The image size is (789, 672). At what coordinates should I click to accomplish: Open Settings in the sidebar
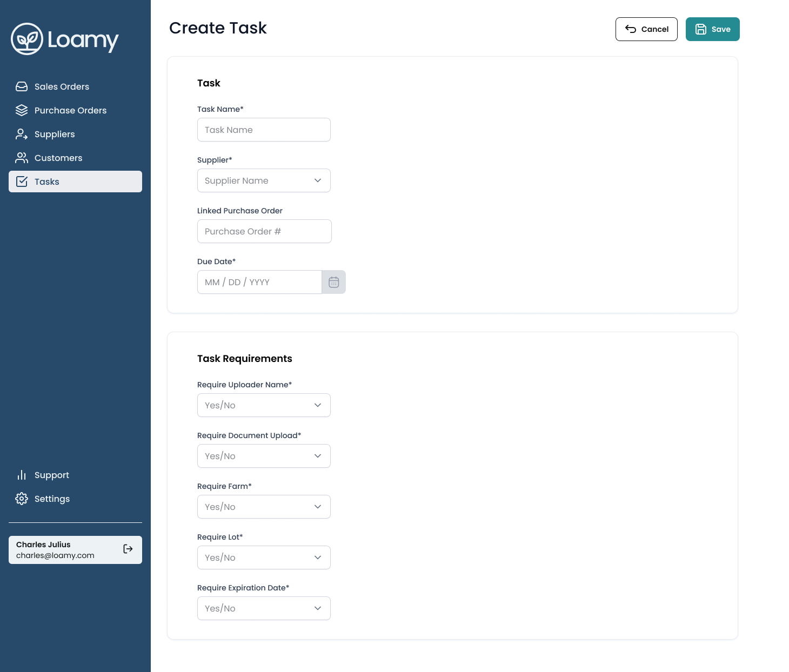[75, 499]
